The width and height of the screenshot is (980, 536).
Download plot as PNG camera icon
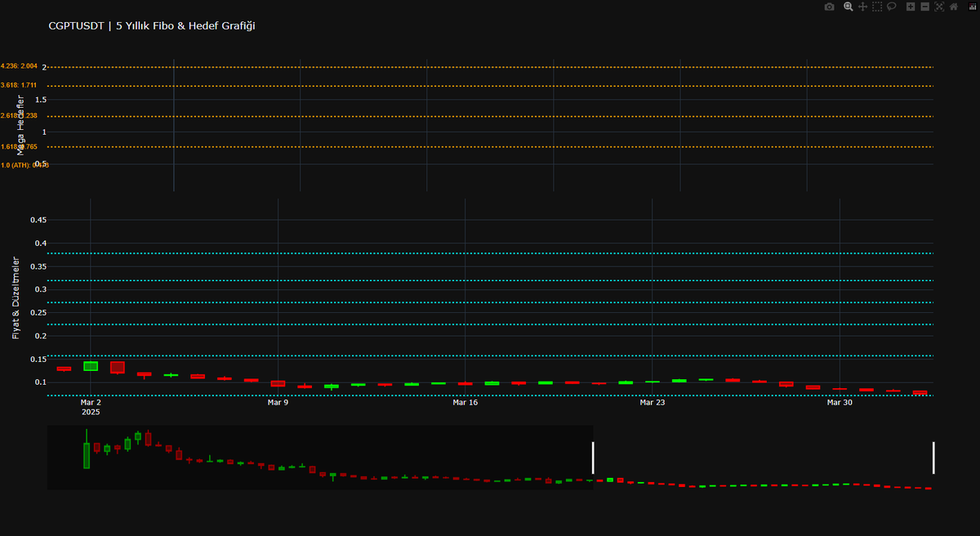[x=830, y=7]
